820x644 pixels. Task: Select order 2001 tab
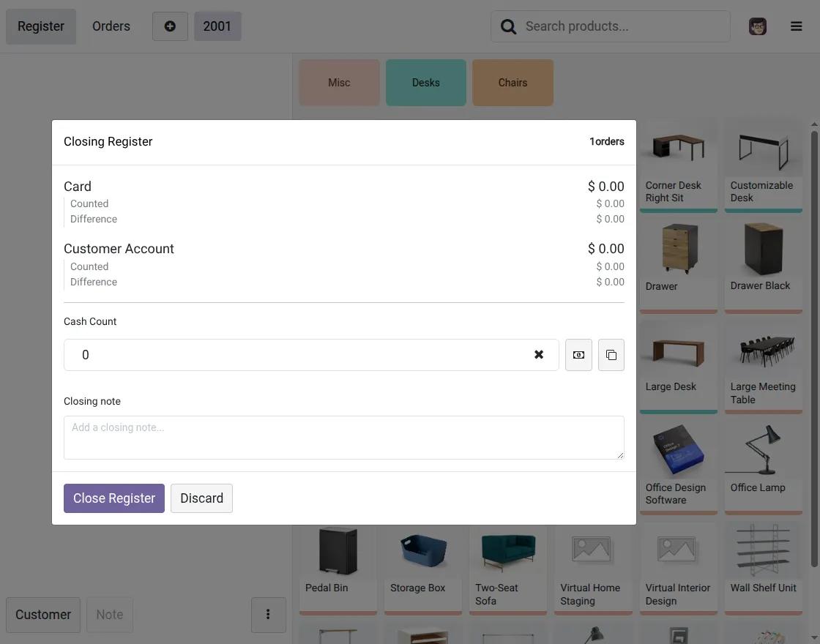(217, 26)
